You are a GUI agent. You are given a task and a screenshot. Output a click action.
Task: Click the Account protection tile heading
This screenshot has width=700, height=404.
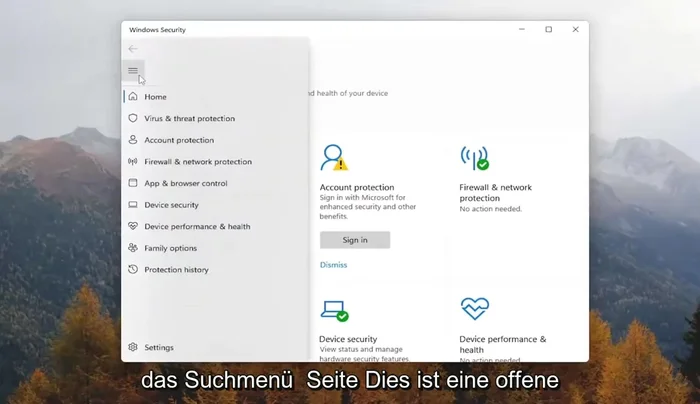pyautogui.click(x=357, y=187)
